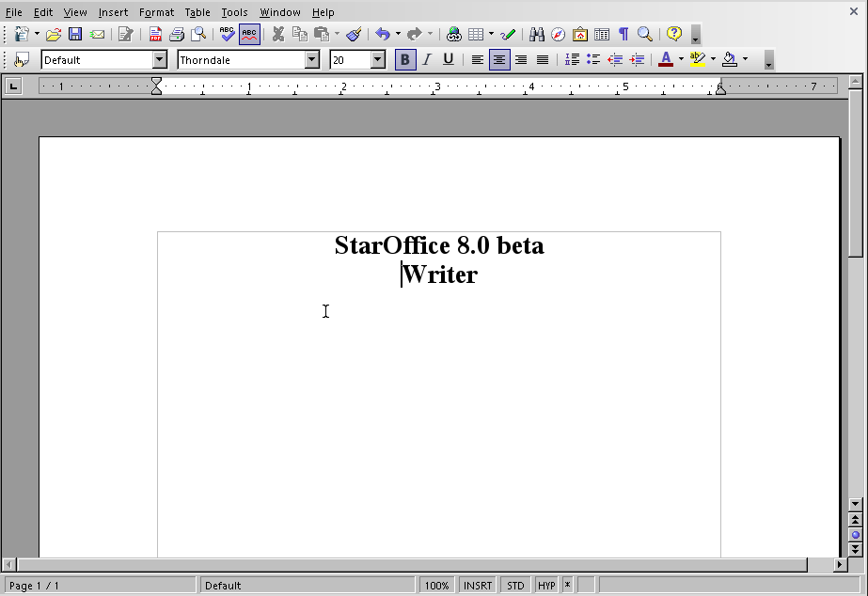Open font color palette arrow
The height and width of the screenshot is (596, 868).
coord(681,59)
